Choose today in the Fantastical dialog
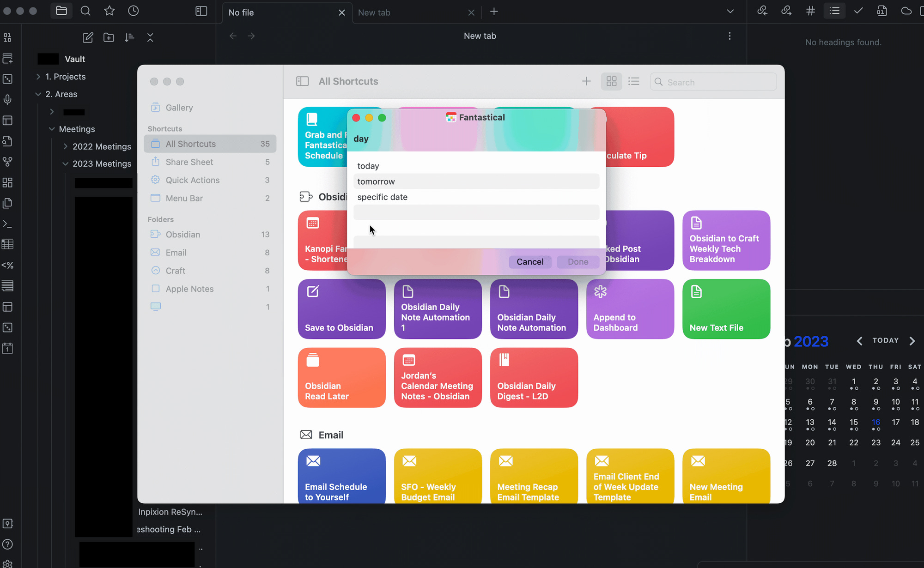Image resolution: width=924 pixels, height=568 pixels. tap(476, 166)
